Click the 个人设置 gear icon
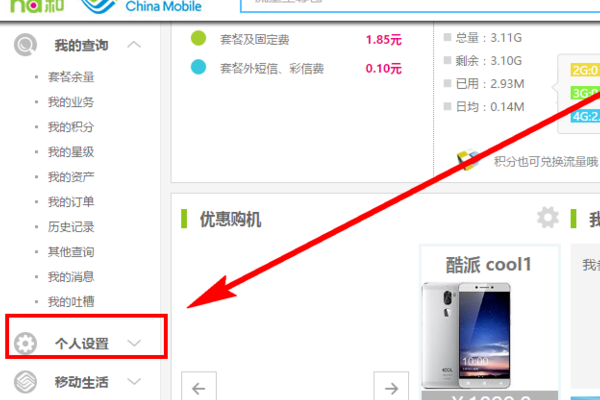This screenshot has width=600, height=400. (x=25, y=343)
